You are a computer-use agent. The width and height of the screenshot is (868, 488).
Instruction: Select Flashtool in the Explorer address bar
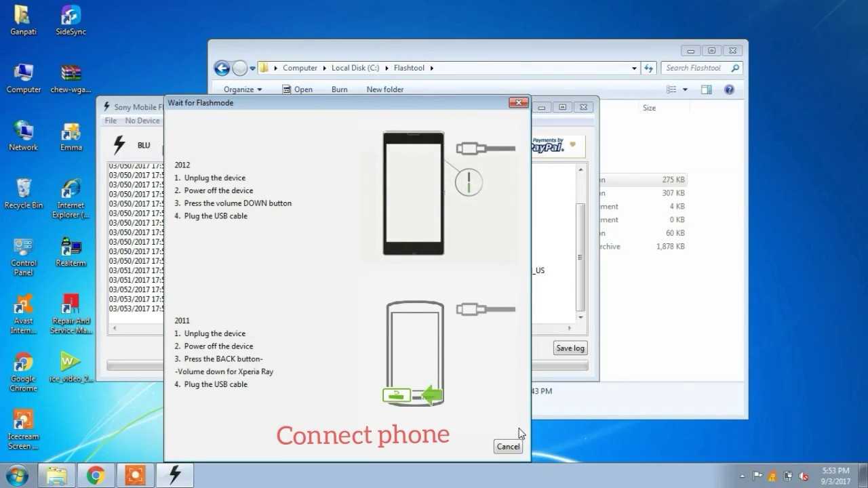click(409, 68)
